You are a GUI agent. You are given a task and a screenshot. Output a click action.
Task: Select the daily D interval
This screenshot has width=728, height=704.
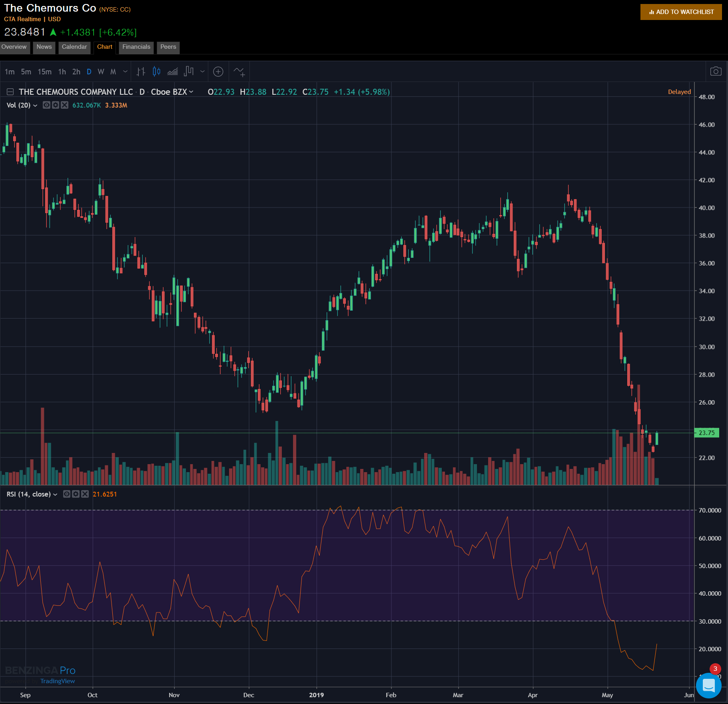pos(89,72)
